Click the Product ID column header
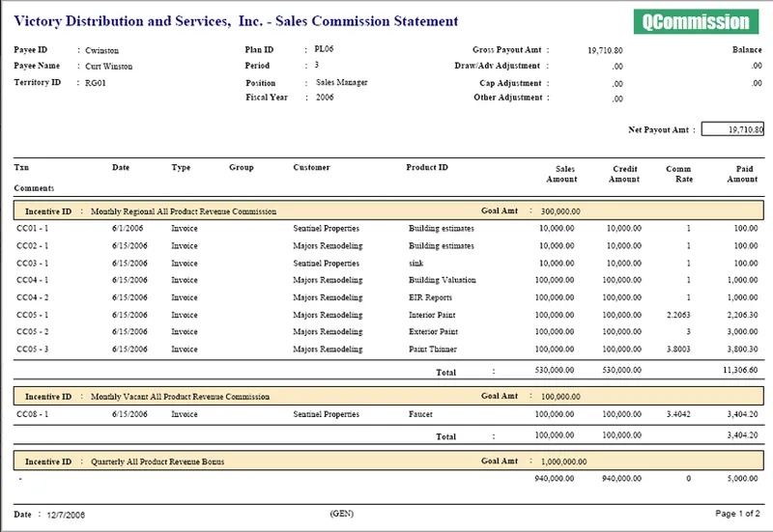The height and width of the screenshot is (532, 773). click(427, 167)
